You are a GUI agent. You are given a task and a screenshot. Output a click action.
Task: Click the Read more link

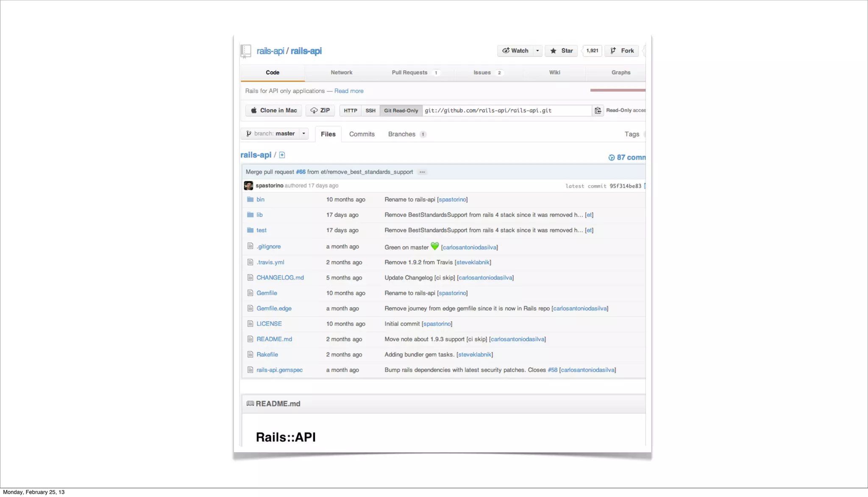click(x=348, y=91)
